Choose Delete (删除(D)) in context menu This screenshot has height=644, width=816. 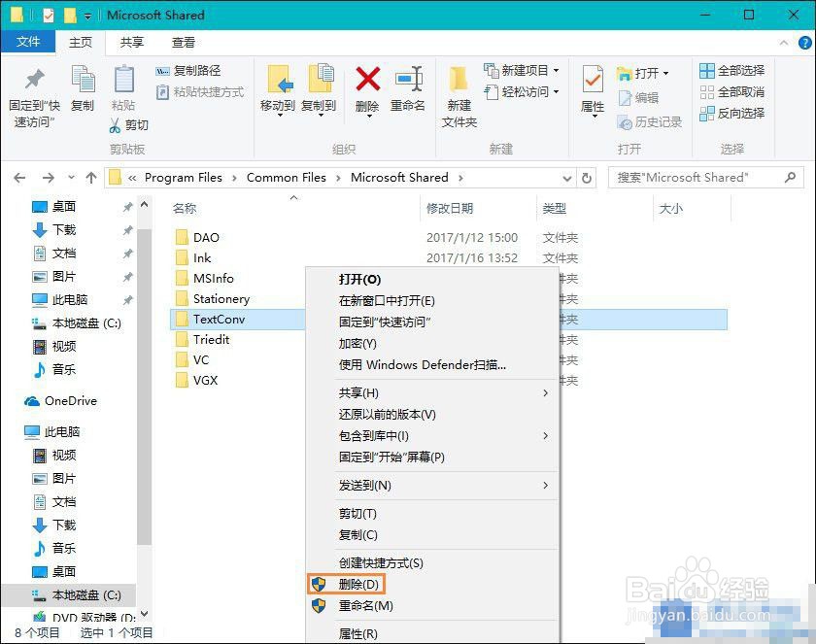coord(432,584)
